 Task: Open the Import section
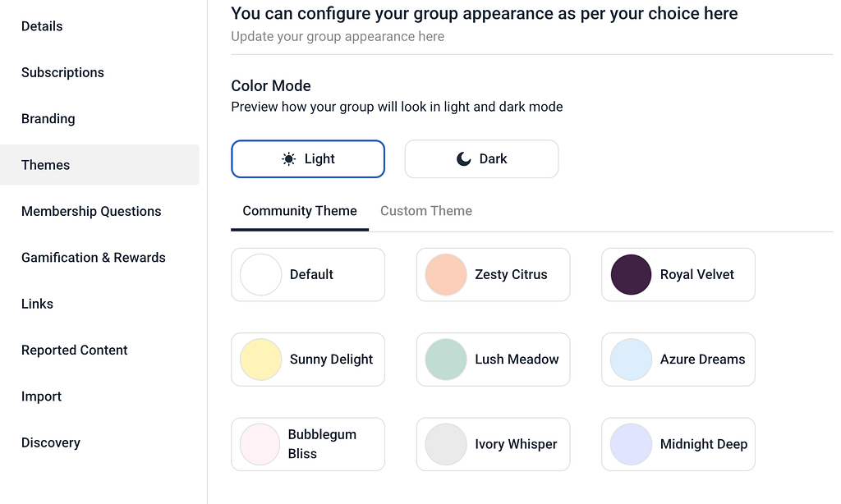click(41, 396)
